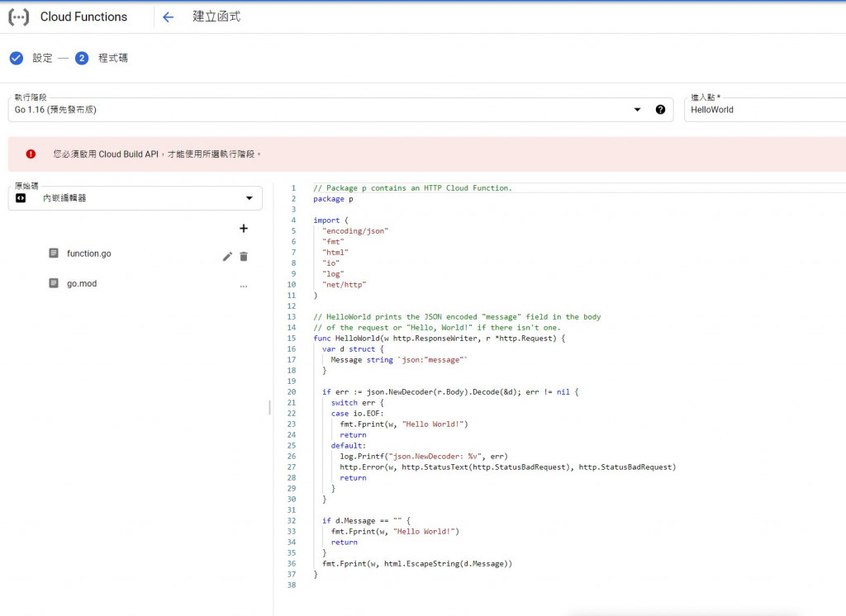
Task: Click the "encoding/json" import line
Action: point(355,231)
